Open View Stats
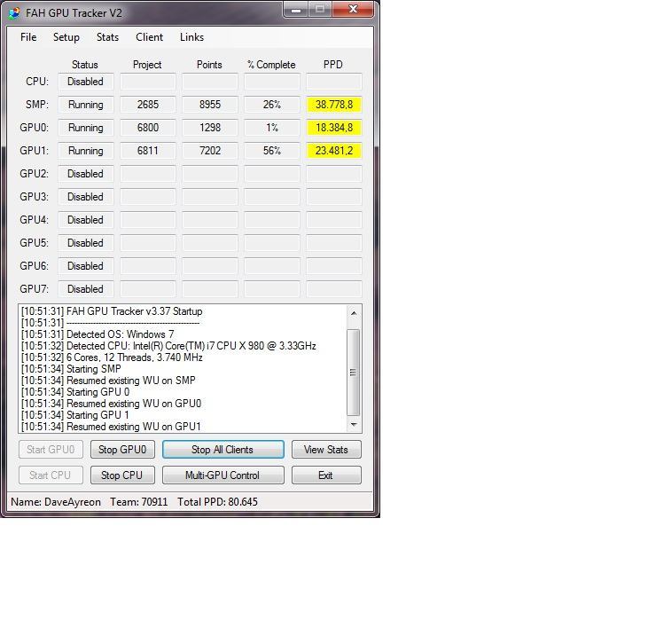 pos(326,450)
